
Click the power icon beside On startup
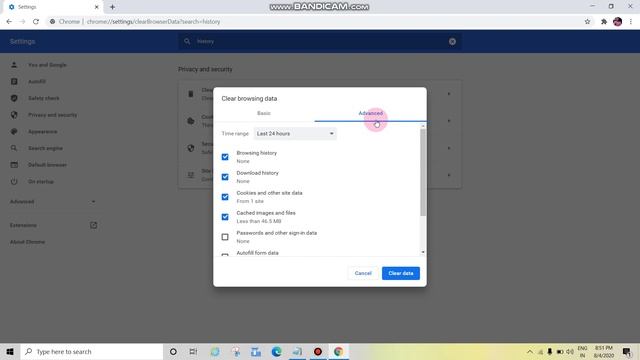(14, 182)
